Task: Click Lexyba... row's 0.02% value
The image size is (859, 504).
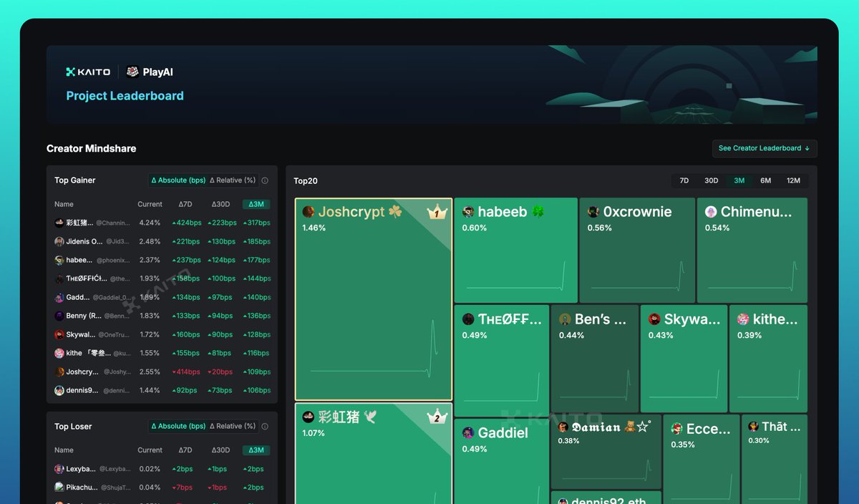Action: (x=150, y=469)
